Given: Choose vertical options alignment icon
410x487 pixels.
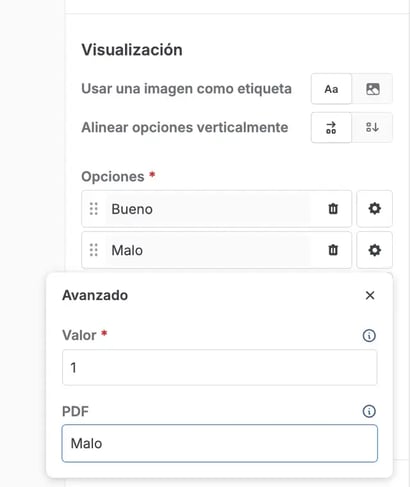Looking at the screenshot, I should [x=372, y=127].
